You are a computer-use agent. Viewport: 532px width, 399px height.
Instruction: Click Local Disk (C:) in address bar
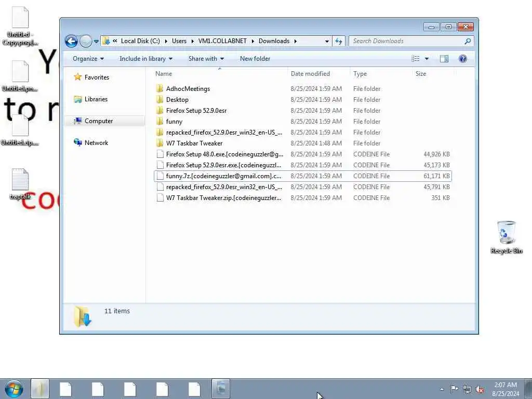[x=140, y=41]
